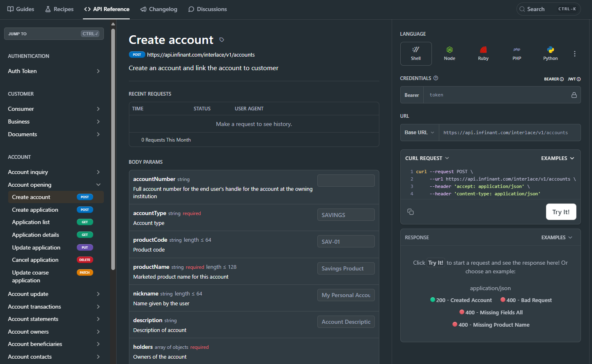
Task: Click the DELETE badge on Cancel application
Action: click(x=85, y=260)
